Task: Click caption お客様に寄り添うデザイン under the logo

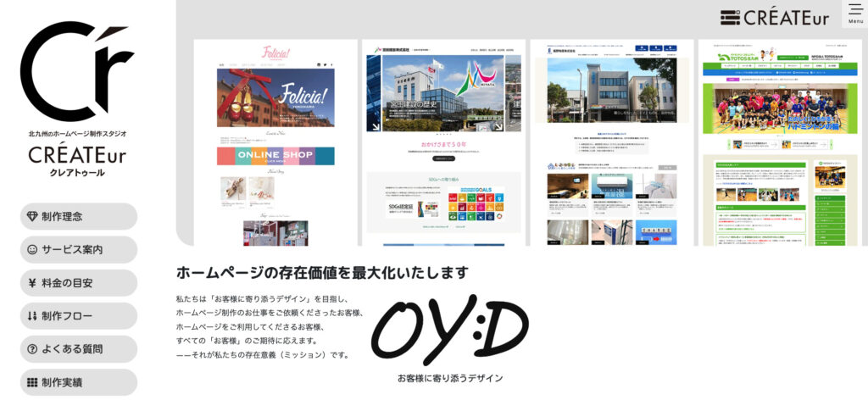Action: [x=450, y=379]
